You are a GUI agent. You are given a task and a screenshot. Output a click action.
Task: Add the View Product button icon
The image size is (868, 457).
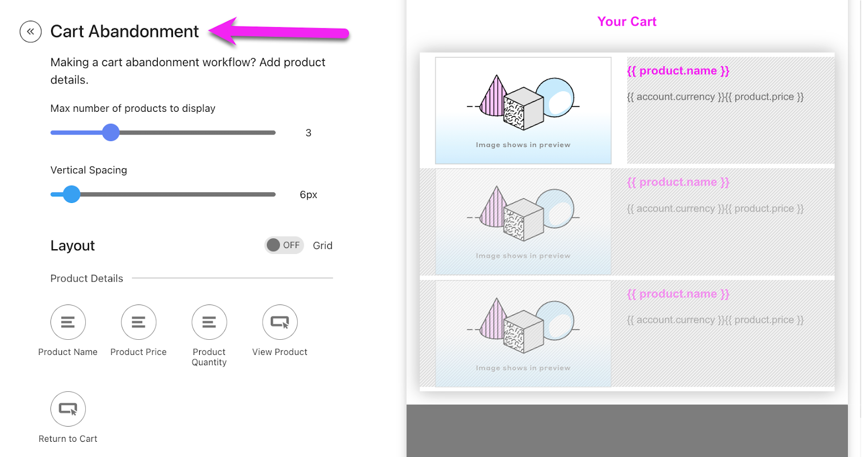coord(280,322)
